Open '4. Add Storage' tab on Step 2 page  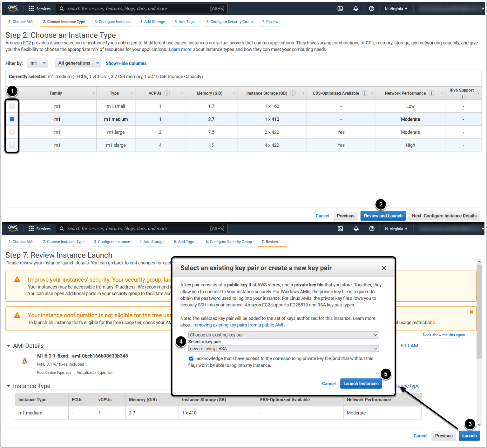(152, 22)
